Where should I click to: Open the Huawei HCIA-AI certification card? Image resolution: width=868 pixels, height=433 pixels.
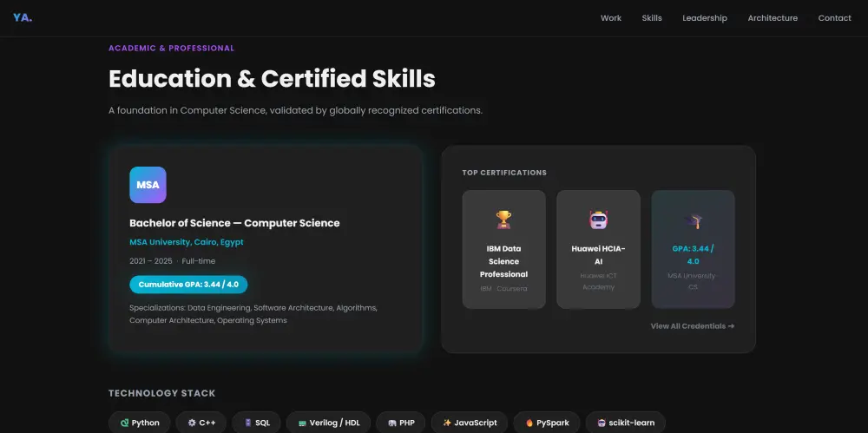point(598,249)
